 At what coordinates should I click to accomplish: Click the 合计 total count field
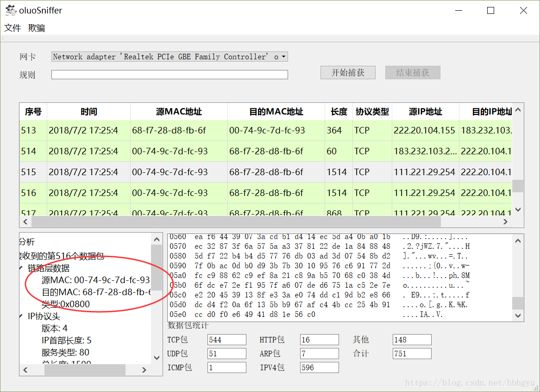point(412,354)
